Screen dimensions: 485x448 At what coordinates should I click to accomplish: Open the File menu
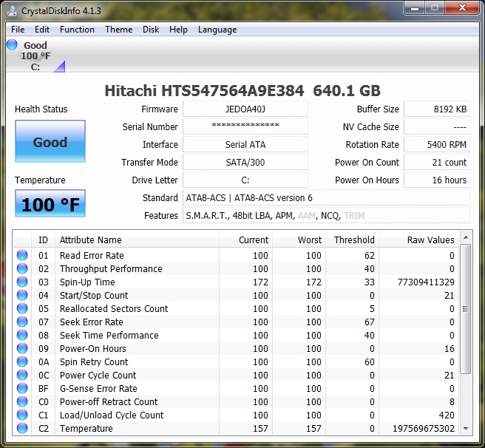[18, 30]
